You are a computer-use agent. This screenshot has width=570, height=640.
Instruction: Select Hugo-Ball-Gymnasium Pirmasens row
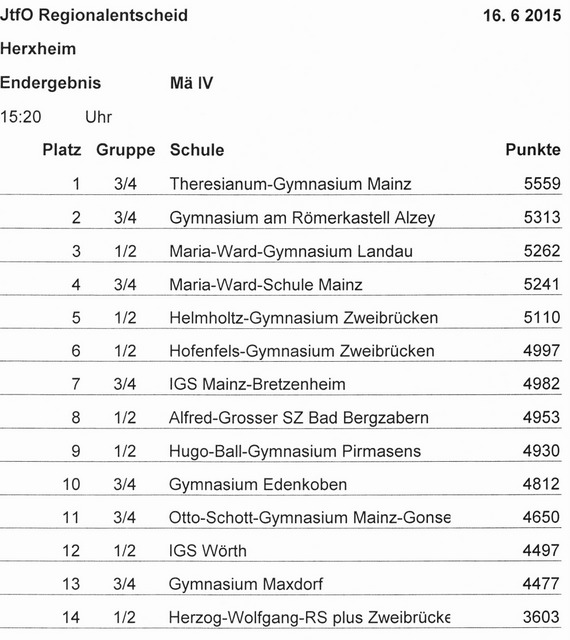coord(281,451)
